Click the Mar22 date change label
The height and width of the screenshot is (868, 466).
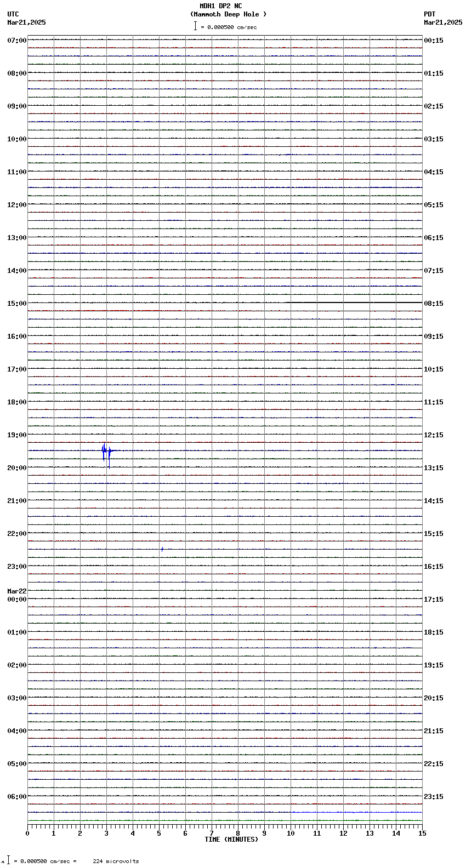pyautogui.click(x=17, y=591)
